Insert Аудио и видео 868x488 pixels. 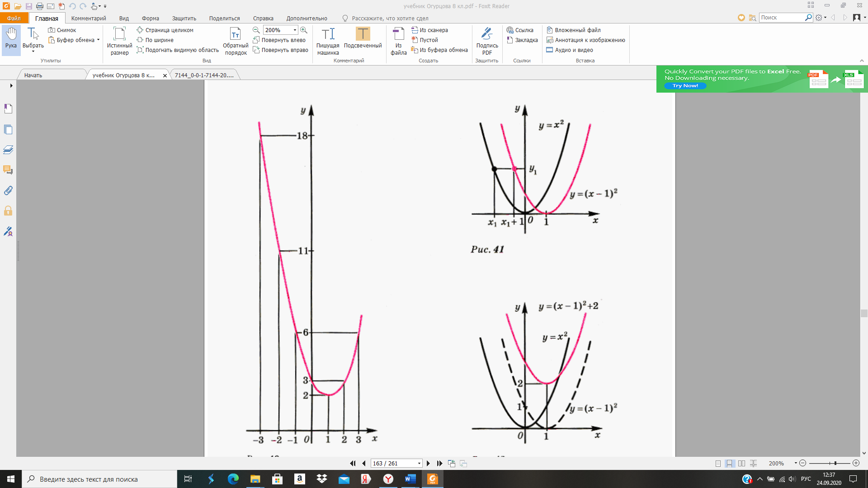pos(570,50)
